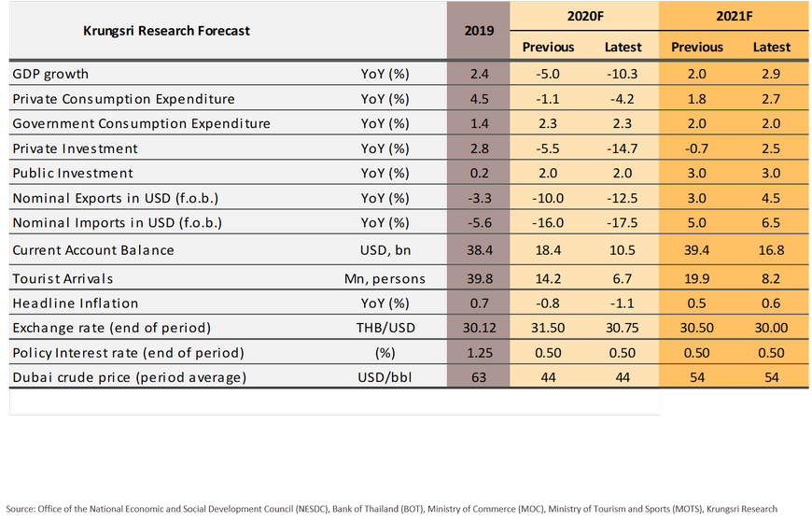
Task: Select Headline Inflation 2020F latest -1.1
Action: 622,303
